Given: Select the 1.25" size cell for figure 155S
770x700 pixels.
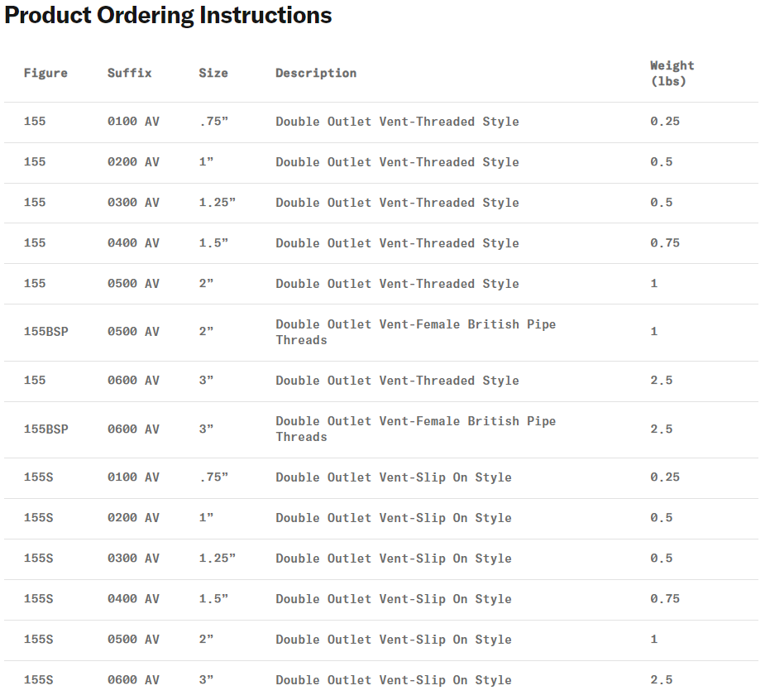Looking at the screenshot, I should (217, 559).
